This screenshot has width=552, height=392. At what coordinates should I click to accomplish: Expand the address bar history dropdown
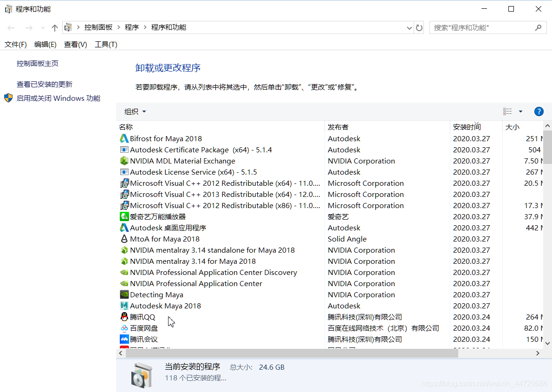tap(409, 28)
